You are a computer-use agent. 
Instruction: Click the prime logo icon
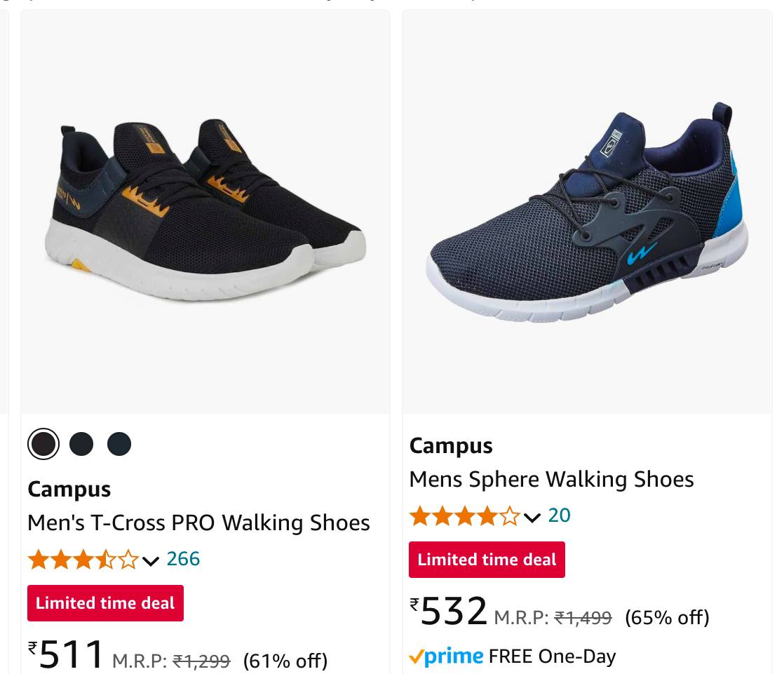point(446,656)
